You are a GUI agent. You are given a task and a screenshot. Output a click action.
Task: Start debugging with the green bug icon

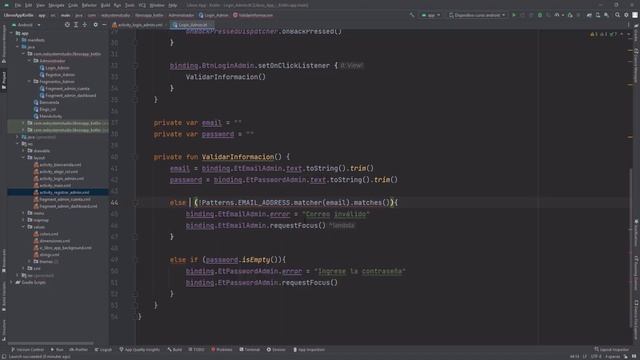pos(540,15)
